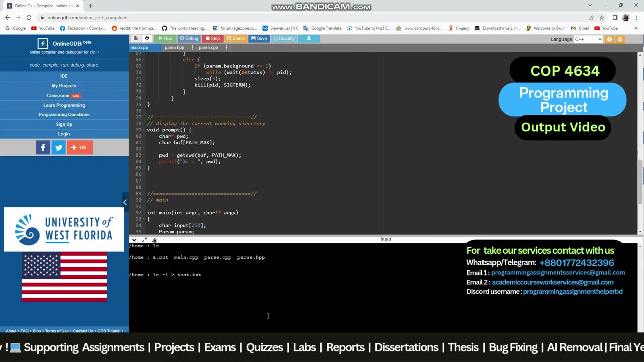
Task: Open the Bienvenue VK bookmark
Action: [x=280, y=28]
